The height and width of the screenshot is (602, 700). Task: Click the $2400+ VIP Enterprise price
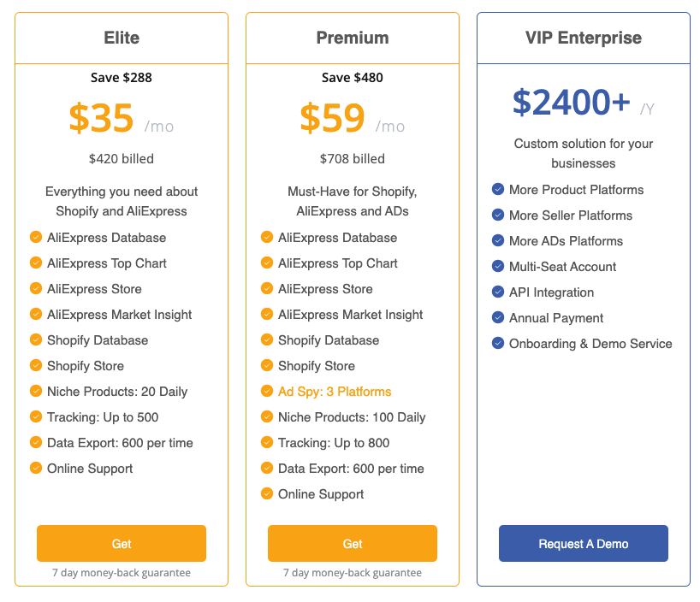point(572,103)
